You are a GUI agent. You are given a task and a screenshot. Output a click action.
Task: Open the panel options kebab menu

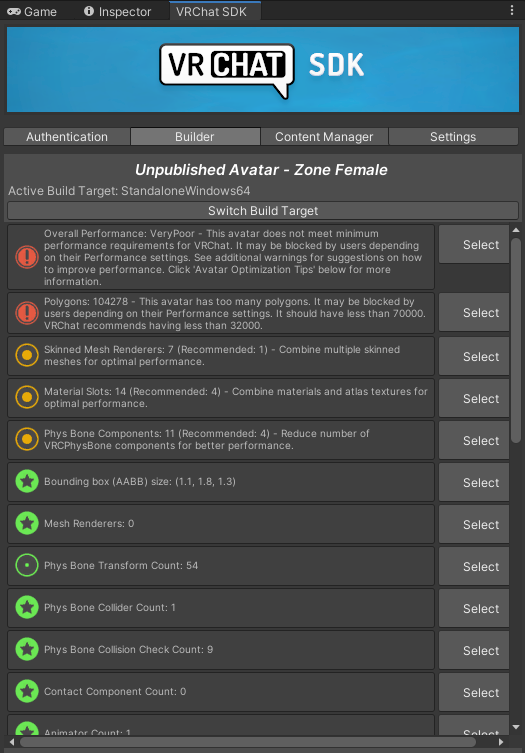pyautogui.click(x=512, y=10)
